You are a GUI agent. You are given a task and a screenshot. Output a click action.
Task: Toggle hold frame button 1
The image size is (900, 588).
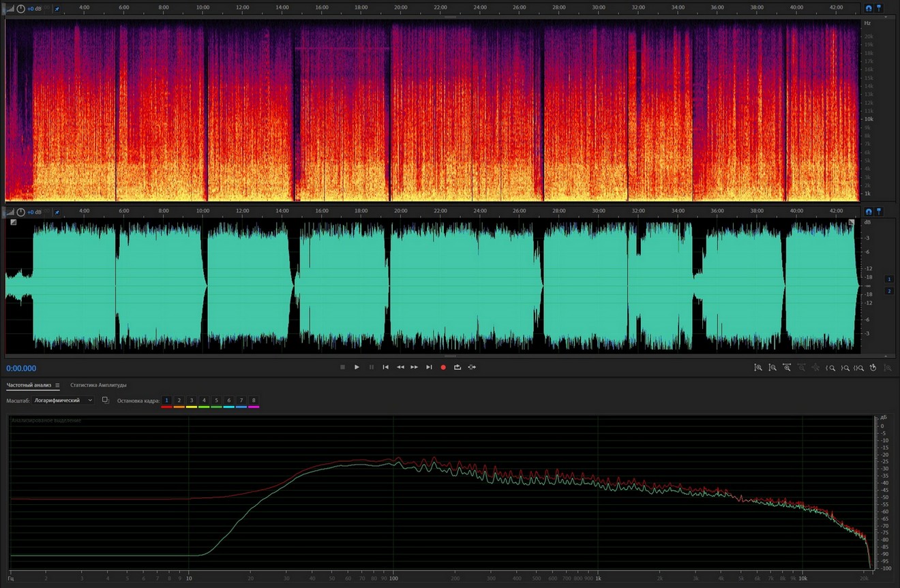[x=166, y=401]
